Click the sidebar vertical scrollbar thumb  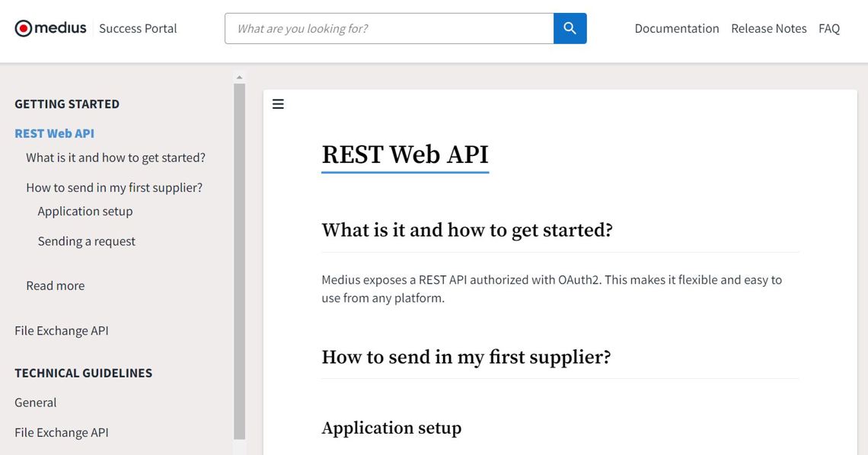[x=239, y=259]
